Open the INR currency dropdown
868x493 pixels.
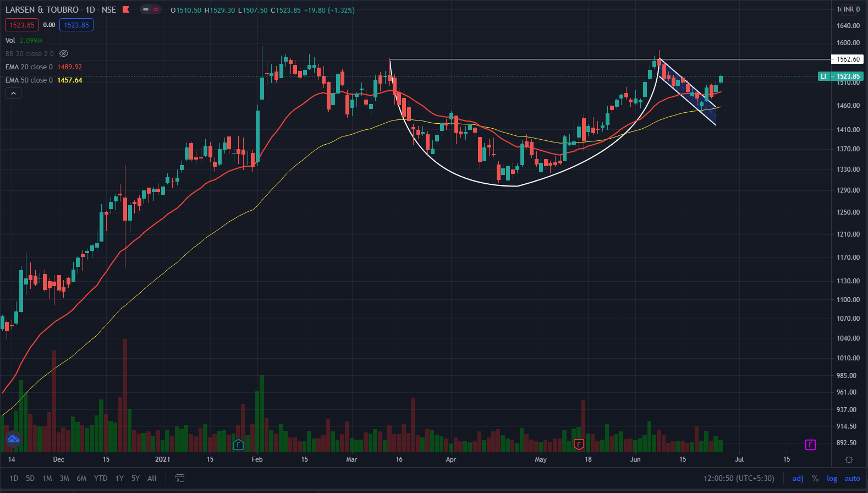(x=849, y=9)
